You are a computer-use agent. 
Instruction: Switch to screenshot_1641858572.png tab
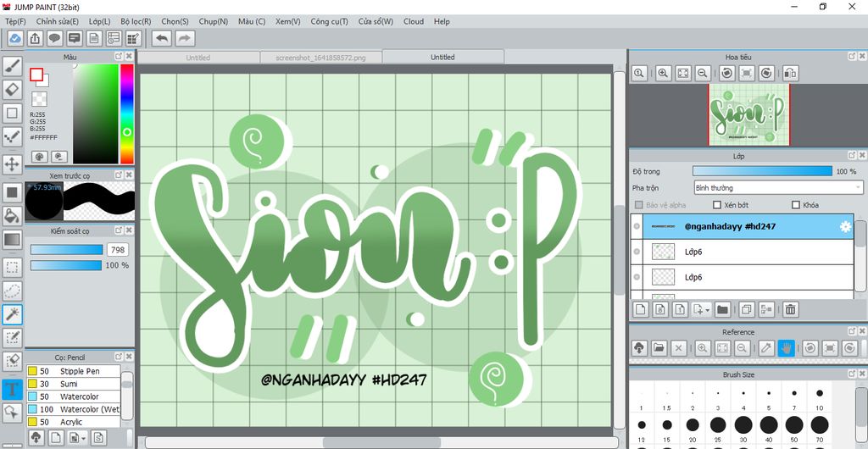tap(321, 58)
